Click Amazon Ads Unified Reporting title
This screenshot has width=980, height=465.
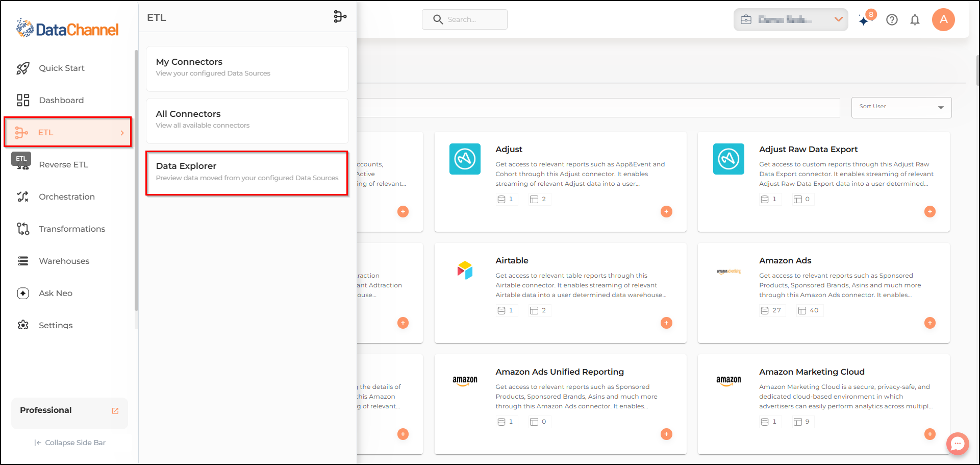click(560, 372)
